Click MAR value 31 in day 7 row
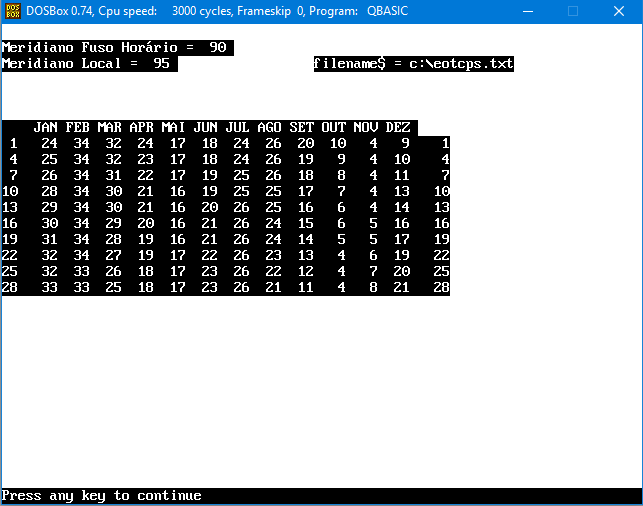The width and height of the screenshot is (643, 506). pos(114,176)
